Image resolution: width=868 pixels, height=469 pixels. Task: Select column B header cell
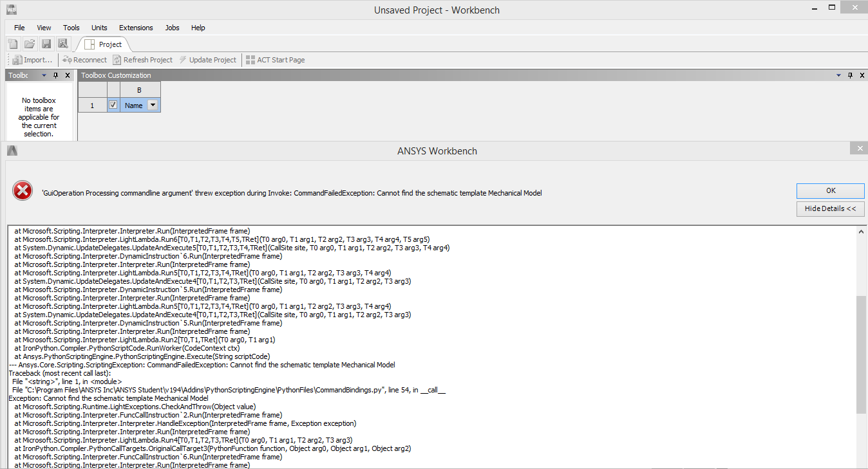(139, 90)
